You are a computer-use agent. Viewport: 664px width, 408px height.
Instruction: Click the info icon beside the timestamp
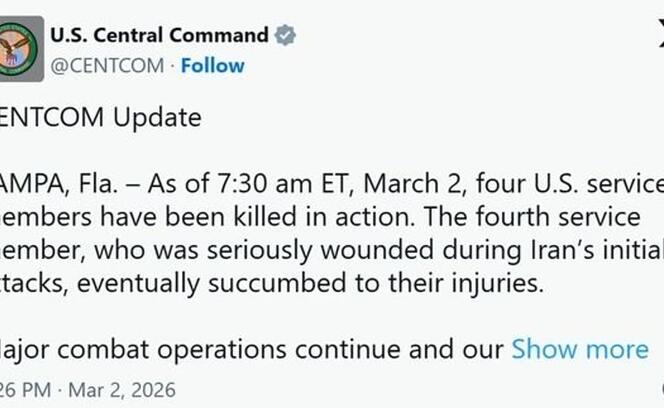(661, 388)
